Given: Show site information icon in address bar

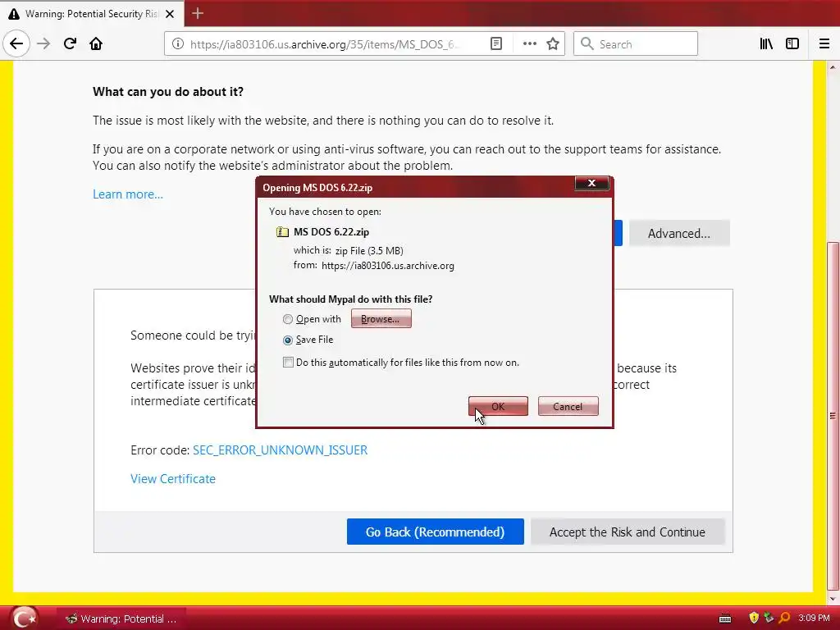Looking at the screenshot, I should pyautogui.click(x=178, y=44).
